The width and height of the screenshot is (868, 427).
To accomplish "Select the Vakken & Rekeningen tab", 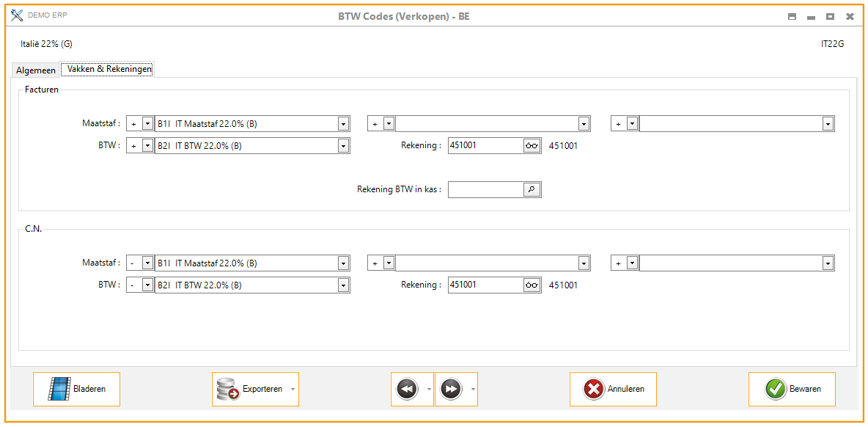I will (x=107, y=70).
